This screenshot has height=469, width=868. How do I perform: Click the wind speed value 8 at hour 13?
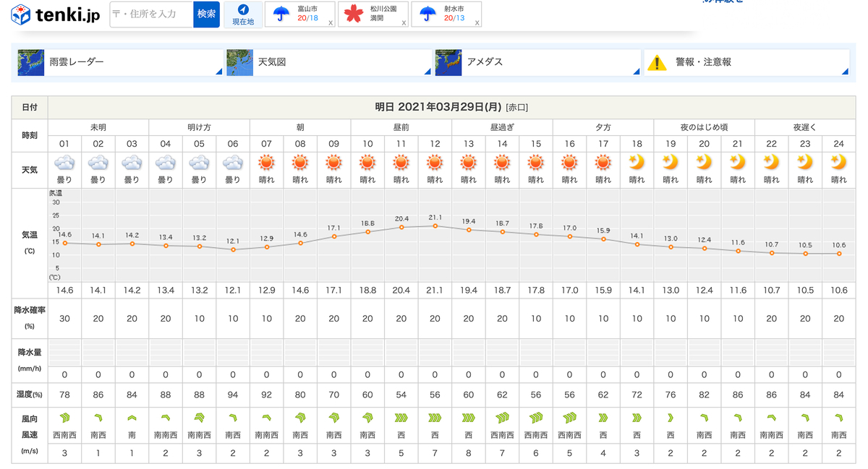click(469, 453)
